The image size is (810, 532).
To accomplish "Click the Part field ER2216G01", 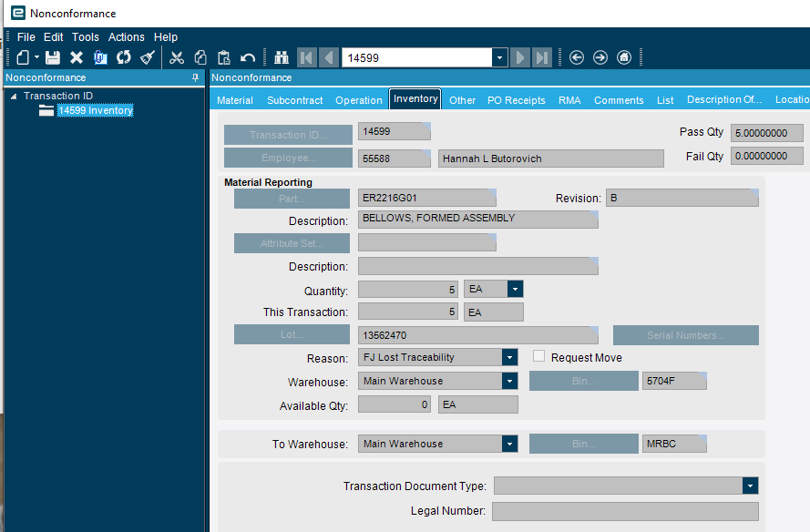I will [x=427, y=198].
